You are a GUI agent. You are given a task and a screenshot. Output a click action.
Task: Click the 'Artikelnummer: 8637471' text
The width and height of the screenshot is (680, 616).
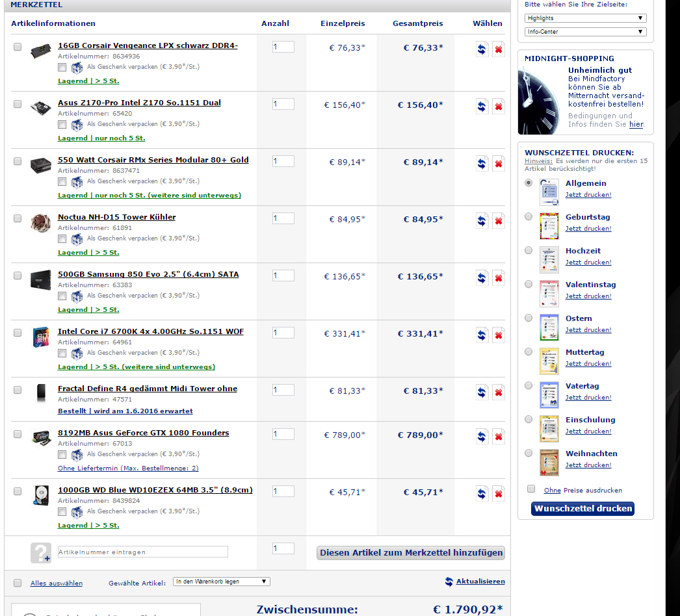pos(99,171)
